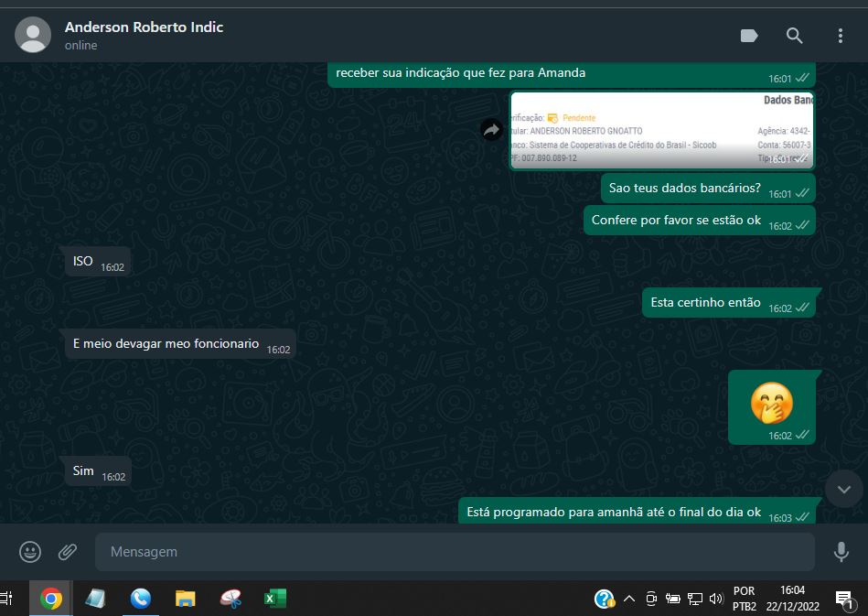Select the 'Sao teus dados bancários?' message
Image resolution: width=868 pixels, height=616 pixels.
[684, 189]
